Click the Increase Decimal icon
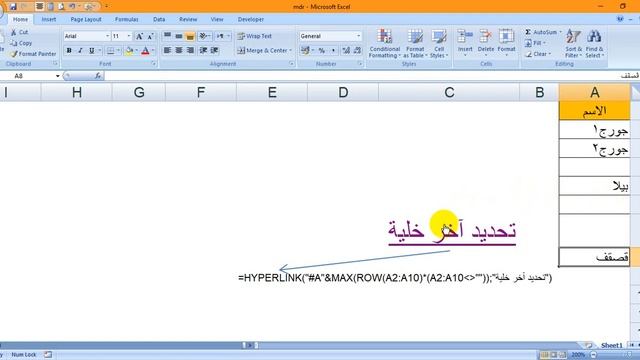 [346, 51]
